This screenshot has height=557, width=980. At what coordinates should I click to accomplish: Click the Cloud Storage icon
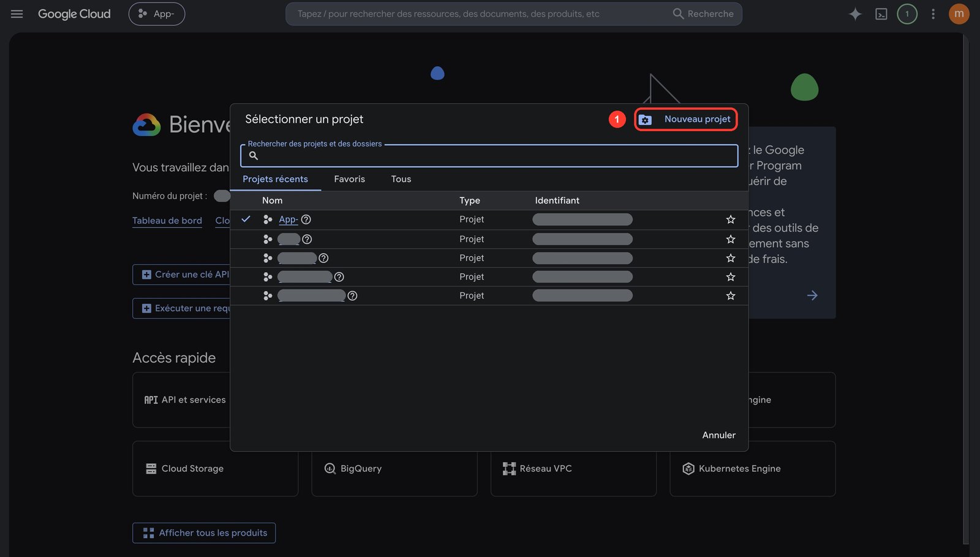(x=151, y=469)
